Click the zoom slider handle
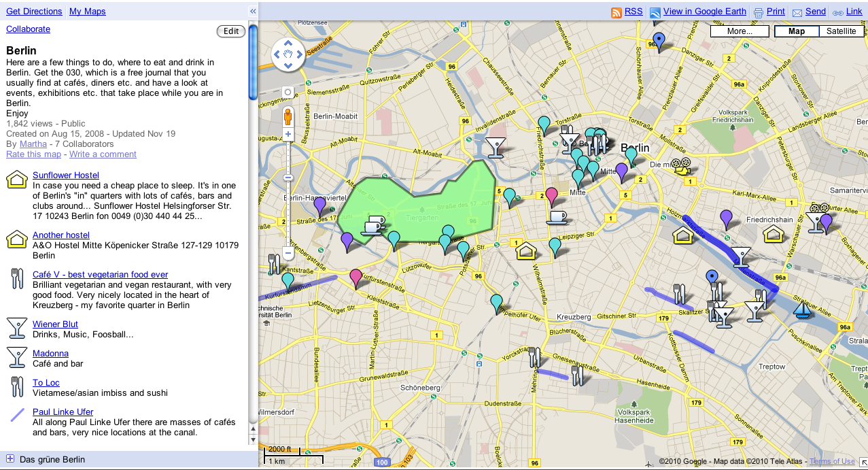 pos(288,178)
